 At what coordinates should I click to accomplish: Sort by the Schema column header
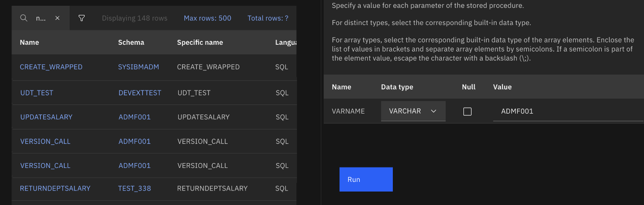click(x=131, y=42)
